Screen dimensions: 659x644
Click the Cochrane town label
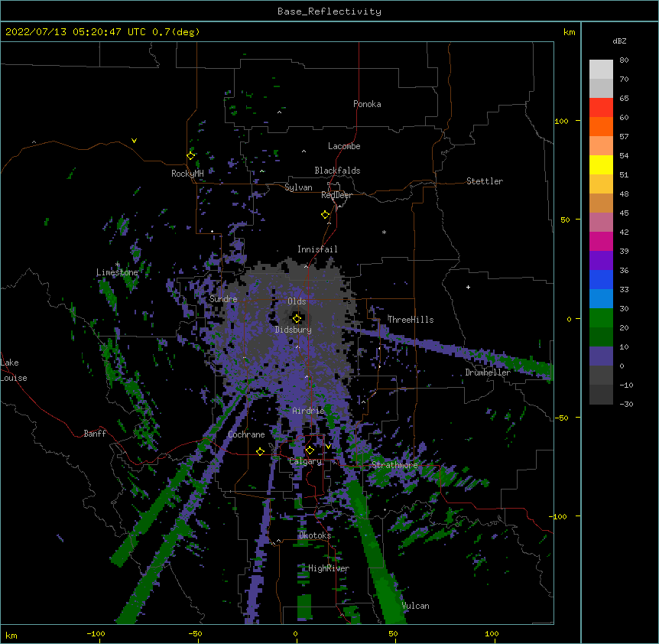click(x=246, y=434)
